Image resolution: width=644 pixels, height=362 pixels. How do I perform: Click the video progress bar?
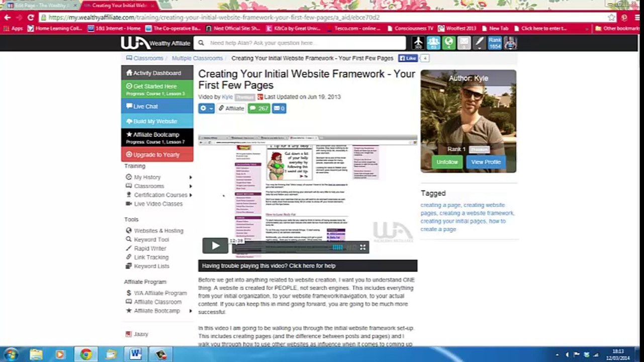282,247
